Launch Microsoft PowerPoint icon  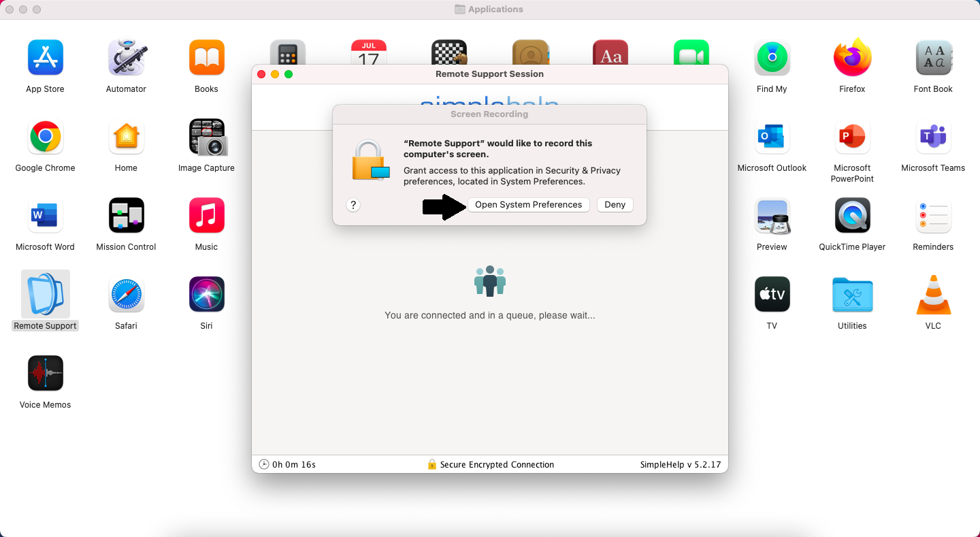click(x=852, y=137)
